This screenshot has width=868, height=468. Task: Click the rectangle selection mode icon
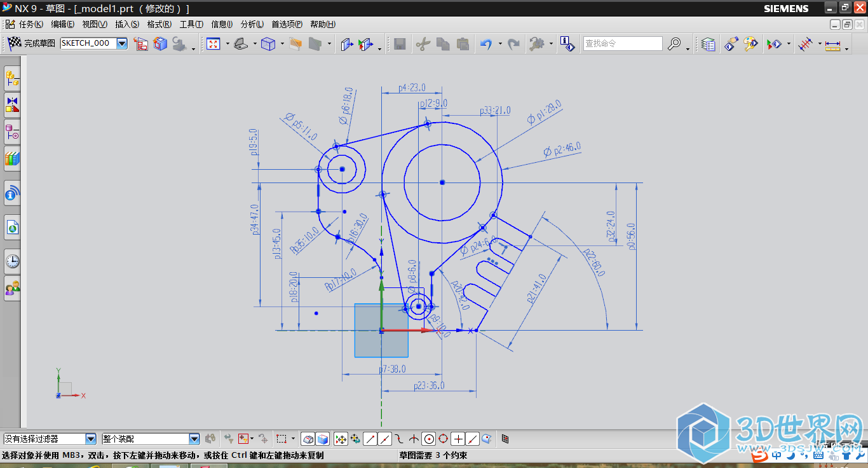[x=282, y=439]
